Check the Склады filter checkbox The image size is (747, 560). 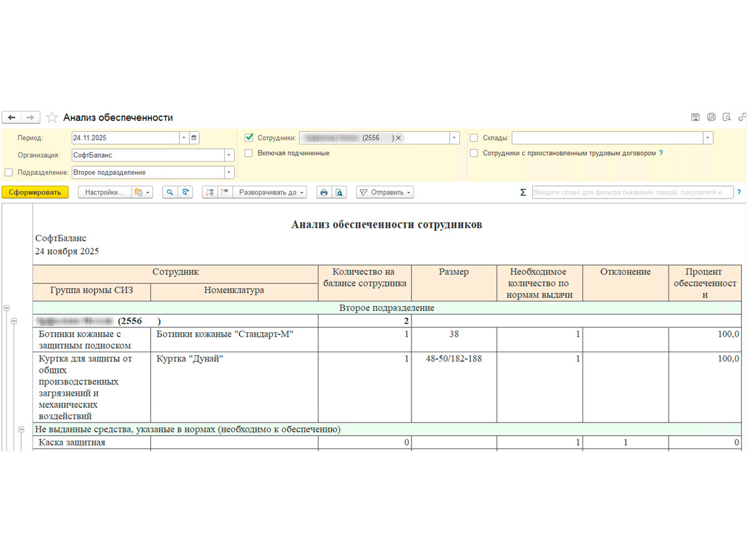click(x=474, y=138)
